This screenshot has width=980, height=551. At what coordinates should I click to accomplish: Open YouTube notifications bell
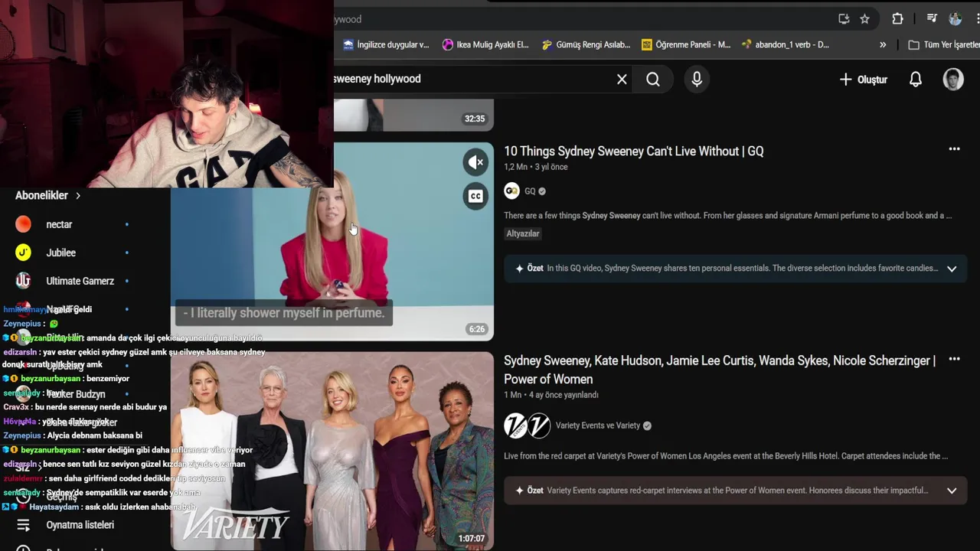pos(916,79)
